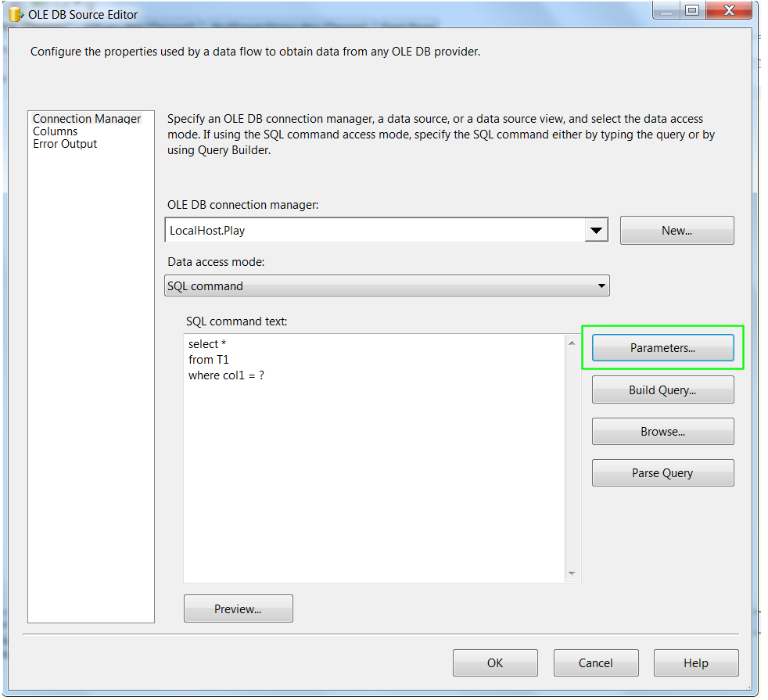The height and width of the screenshot is (700, 768).
Task: Click the Parse Query button
Action: click(662, 472)
